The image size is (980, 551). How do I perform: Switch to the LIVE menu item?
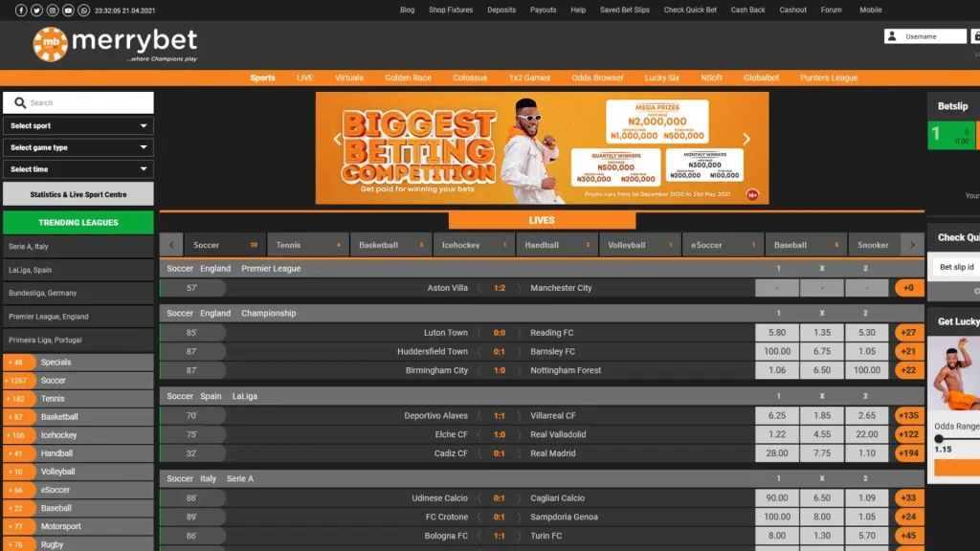click(x=305, y=78)
